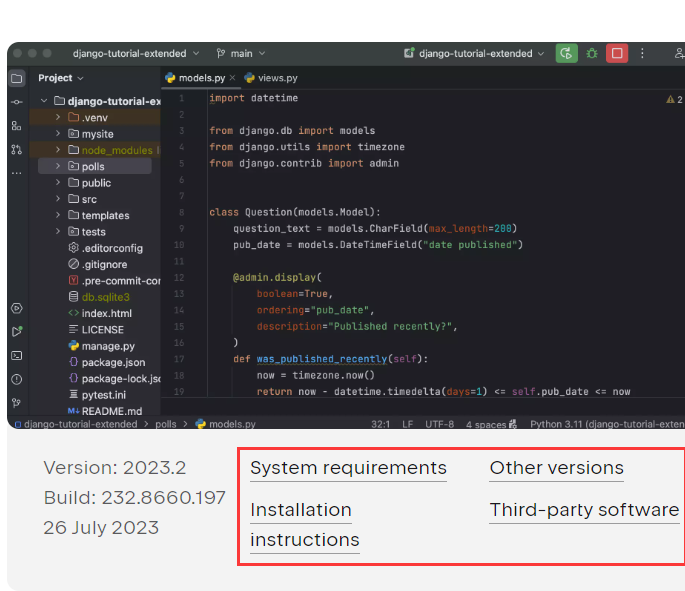Select pytest.ini in project tree
Screen dimensions: 685x591
(97, 395)
